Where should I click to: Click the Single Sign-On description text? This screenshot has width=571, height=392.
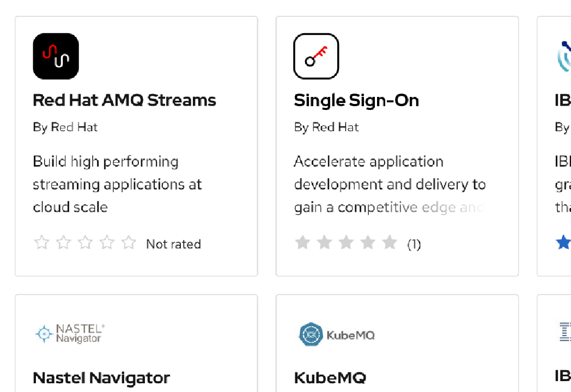(x=390, y=184)
